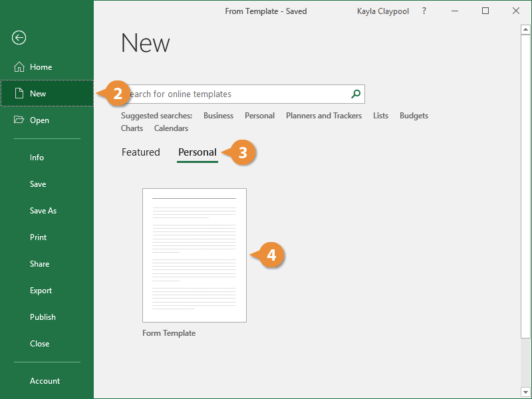Image resolution: width=532 pixels, height=399 pixels.
Task: Select Print from the sidebar menu
Action: click(38, 237)
